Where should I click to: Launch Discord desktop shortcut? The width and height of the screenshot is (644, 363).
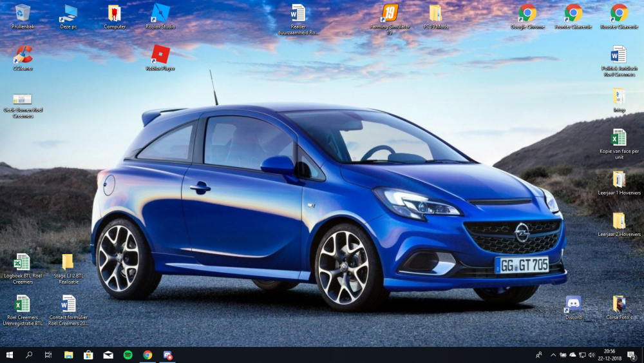pyautogui.click(x=573, y=308)
